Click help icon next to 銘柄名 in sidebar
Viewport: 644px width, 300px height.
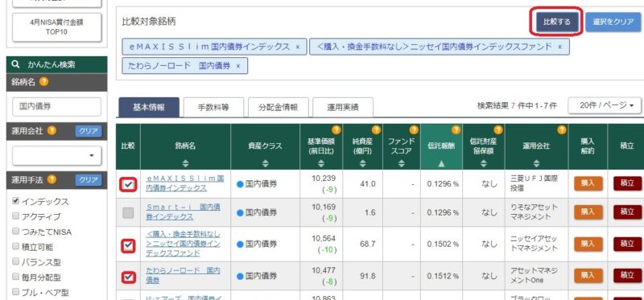pyautogui.click(x=44, y=82)
